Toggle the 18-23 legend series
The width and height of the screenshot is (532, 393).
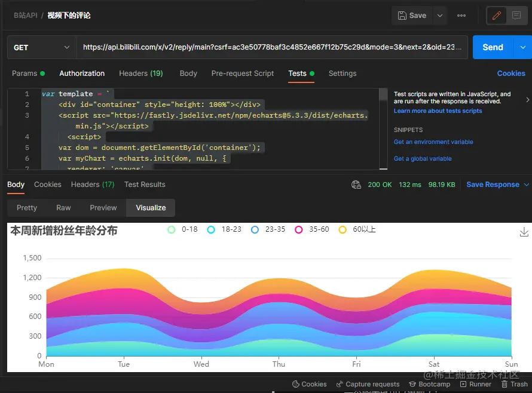click(x=224, y=229)
